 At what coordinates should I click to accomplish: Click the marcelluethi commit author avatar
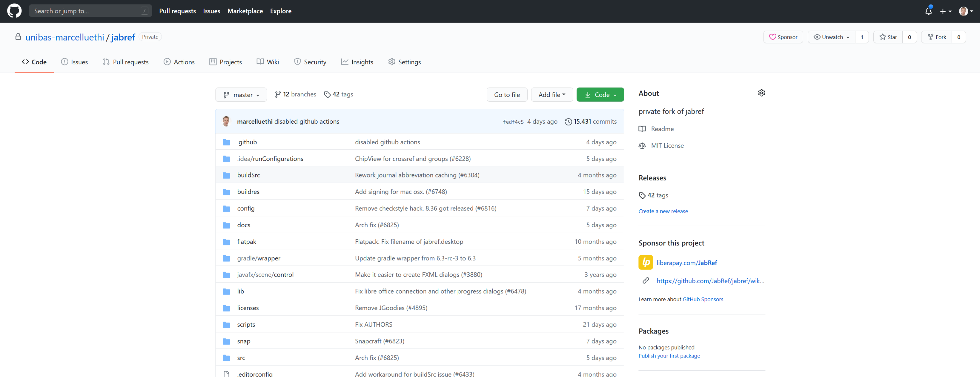(226, 121)
